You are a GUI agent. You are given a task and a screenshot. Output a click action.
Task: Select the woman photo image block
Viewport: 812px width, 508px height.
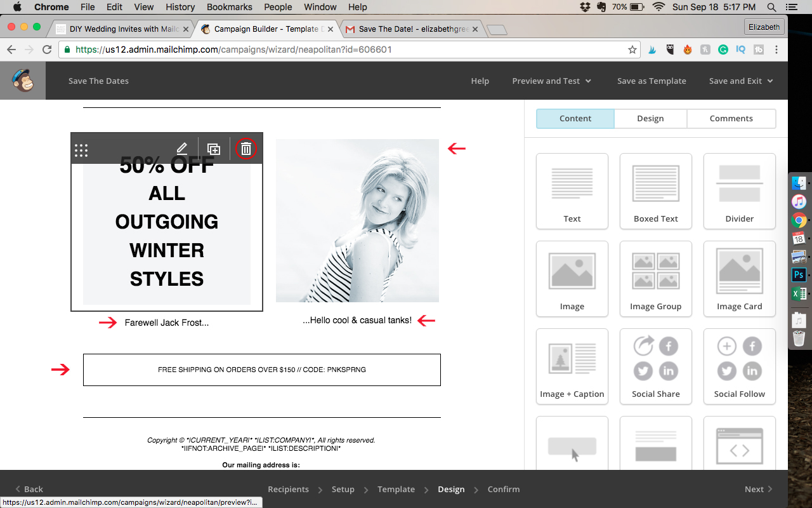357,220
